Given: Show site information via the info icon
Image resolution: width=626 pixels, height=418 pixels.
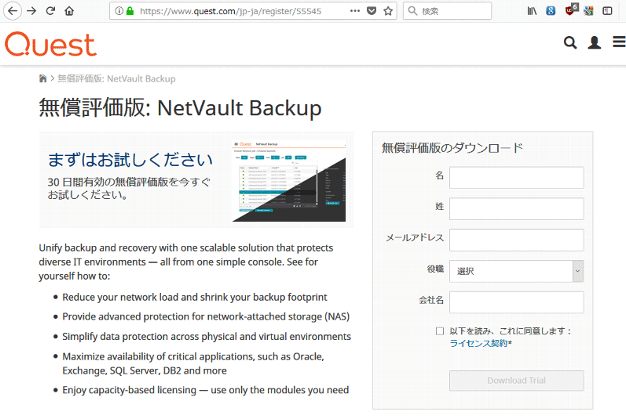Looking at the screenshot, I should tap(119, 11).
